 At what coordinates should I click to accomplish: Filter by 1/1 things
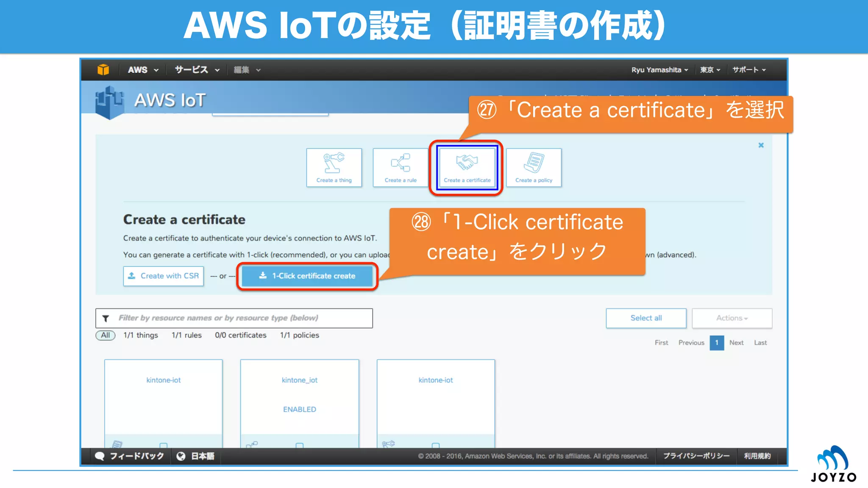tap(141, 335)
